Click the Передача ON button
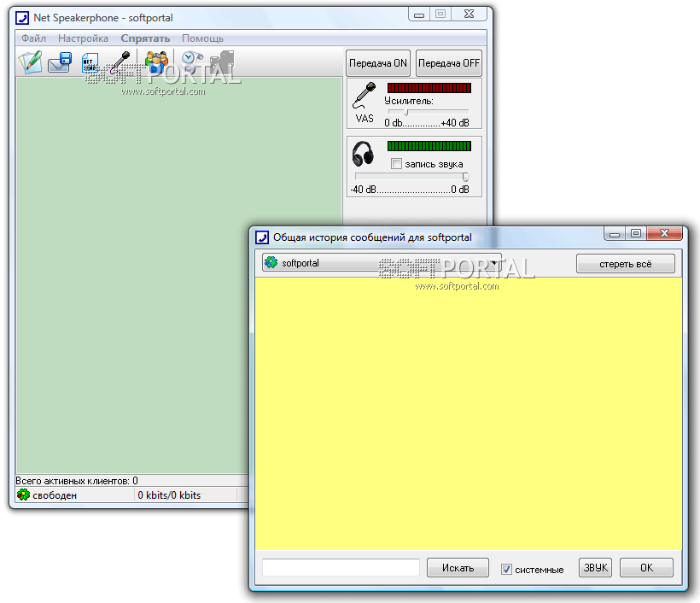 click(377, 63)
